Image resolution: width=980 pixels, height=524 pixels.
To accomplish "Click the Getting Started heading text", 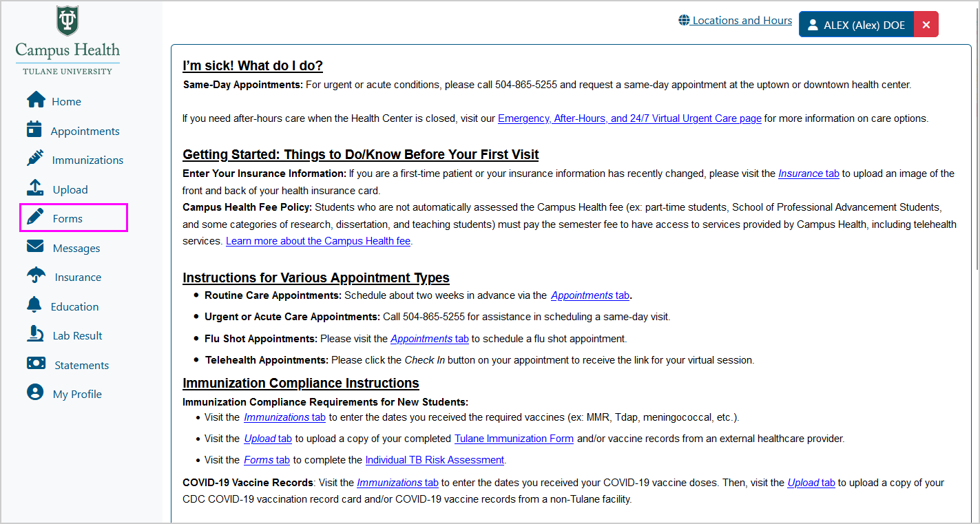I will (361, 154).
